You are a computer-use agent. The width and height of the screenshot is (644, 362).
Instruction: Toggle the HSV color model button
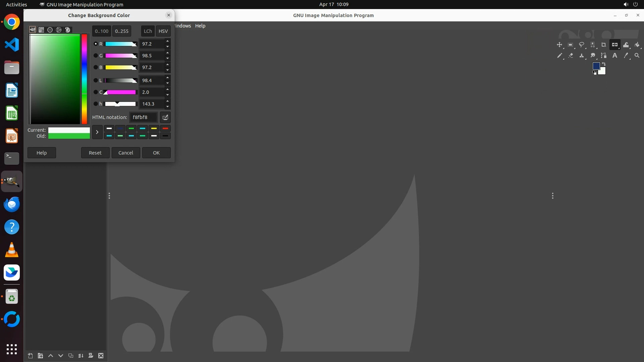[163, 31]
